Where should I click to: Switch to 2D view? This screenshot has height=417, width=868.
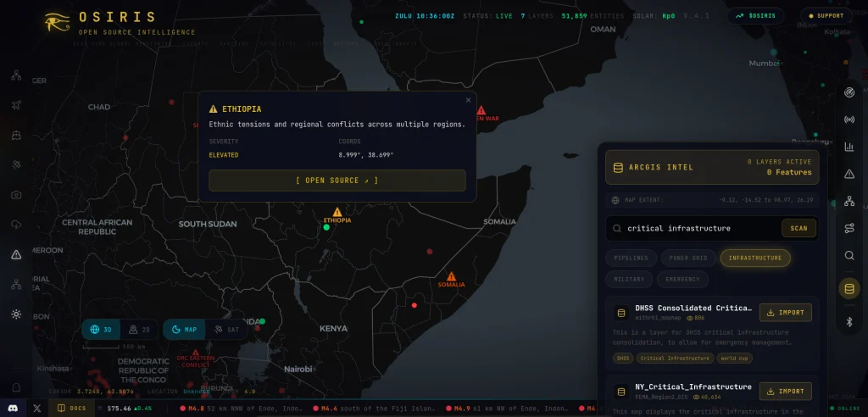140,330
